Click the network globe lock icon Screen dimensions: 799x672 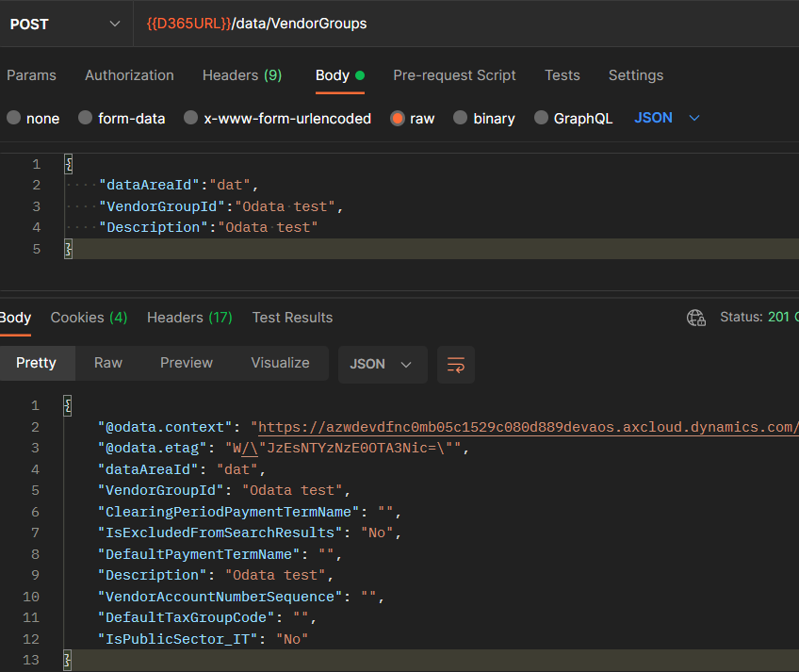[696, 318]
